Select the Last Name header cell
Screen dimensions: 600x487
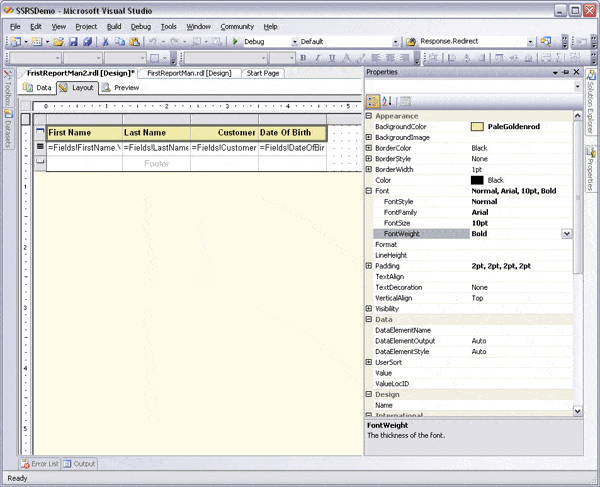pyautogui.click(x=155, y=132)
